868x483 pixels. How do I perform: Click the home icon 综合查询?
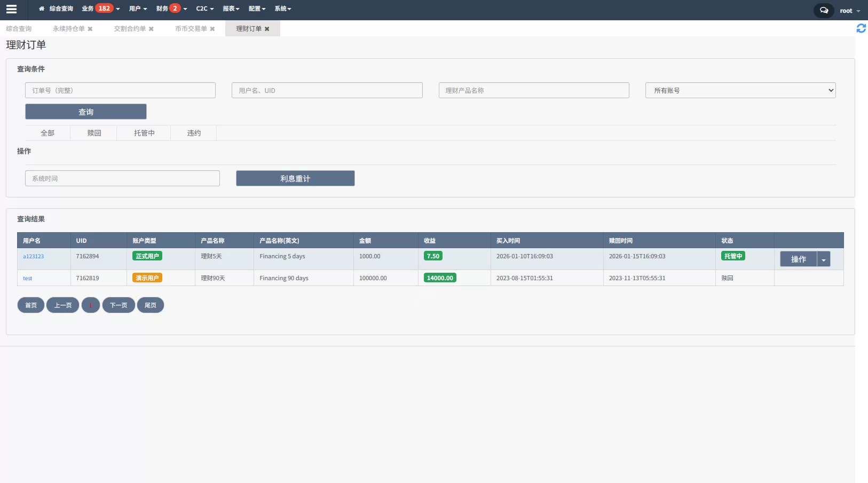click(x=56, y=9)
